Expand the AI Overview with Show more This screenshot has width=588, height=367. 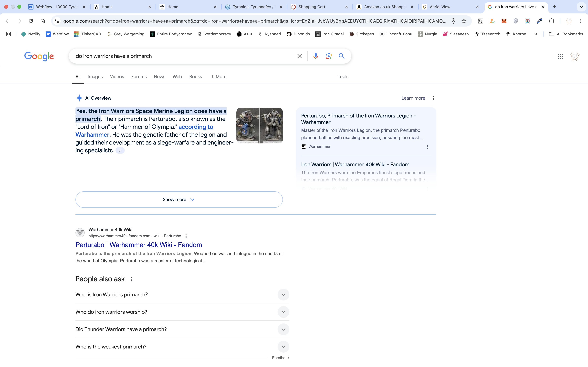(x=179, y=200)
